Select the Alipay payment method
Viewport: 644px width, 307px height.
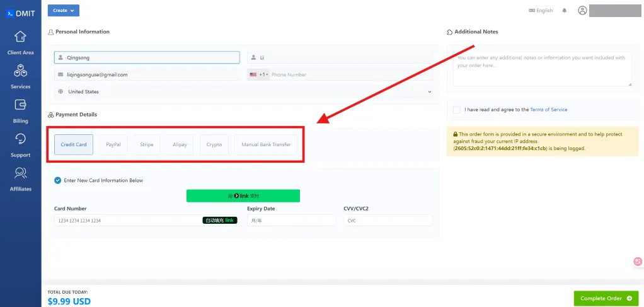coord(180,144)
